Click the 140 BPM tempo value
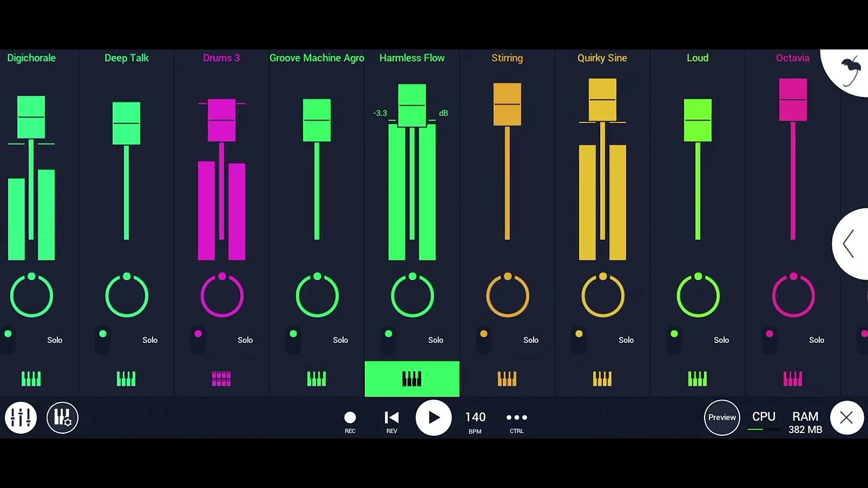The image size is (868, 488). [x=475, y=418]
